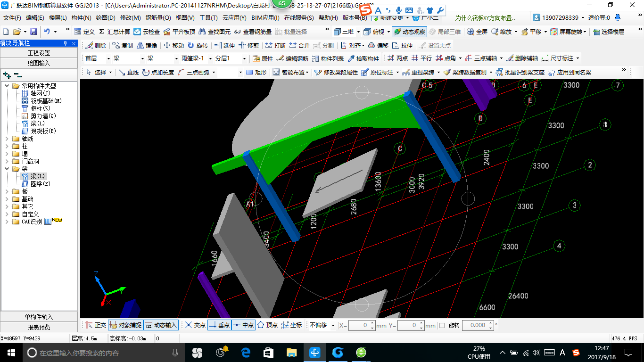644x362 pixels.
Task: Click the 删除 (Delete) tool
Action: point(96,46)
